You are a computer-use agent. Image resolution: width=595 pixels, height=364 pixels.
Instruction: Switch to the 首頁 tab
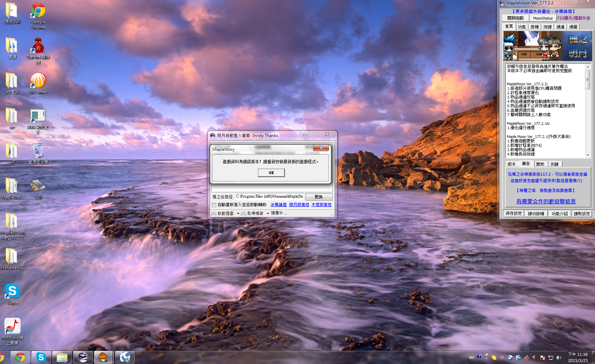coord(509,26)
